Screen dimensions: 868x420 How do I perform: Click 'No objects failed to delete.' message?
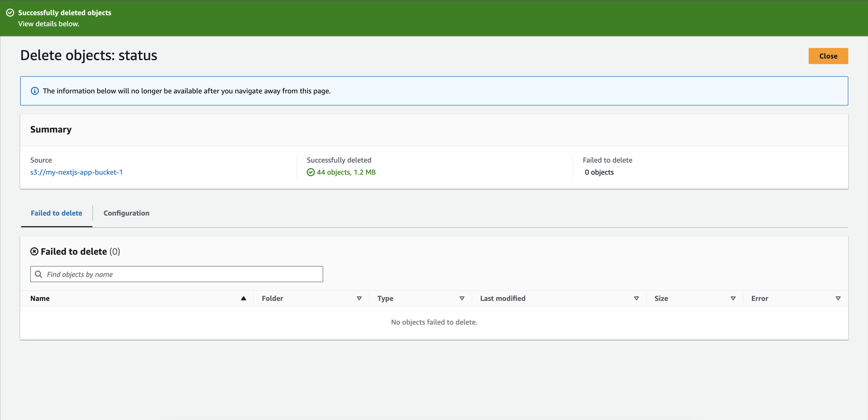(434, 322)
